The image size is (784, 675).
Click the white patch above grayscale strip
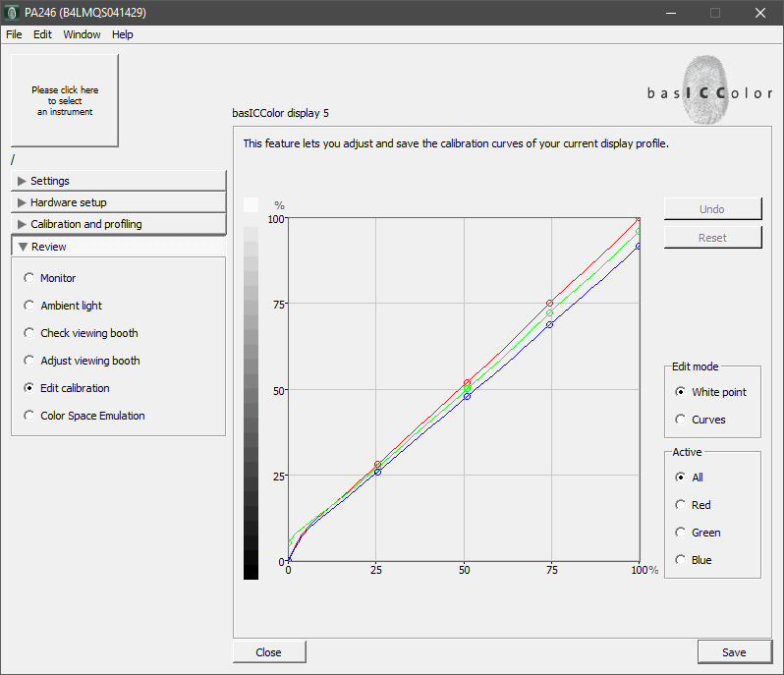(251, 204)
